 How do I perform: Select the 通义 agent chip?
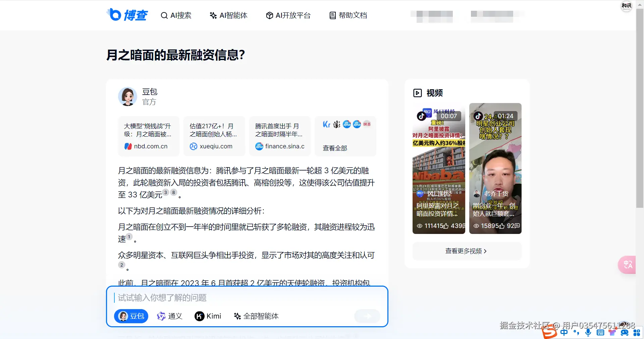pyautogui.click(x=169, y=316)
